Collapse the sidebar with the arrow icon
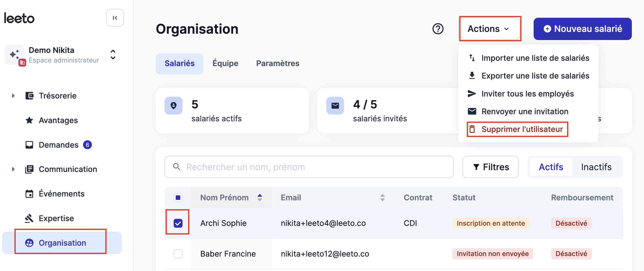This screenshot has width=644, height=271. [115, 18]
